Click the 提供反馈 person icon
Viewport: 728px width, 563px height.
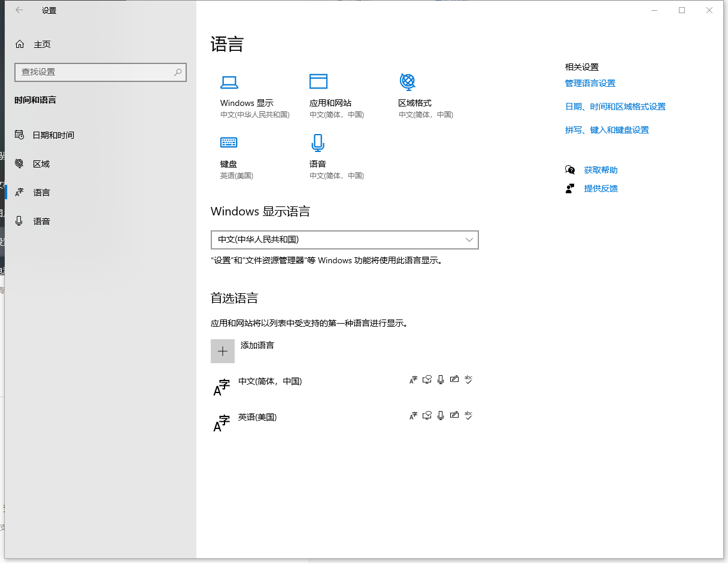click(570, 188)
